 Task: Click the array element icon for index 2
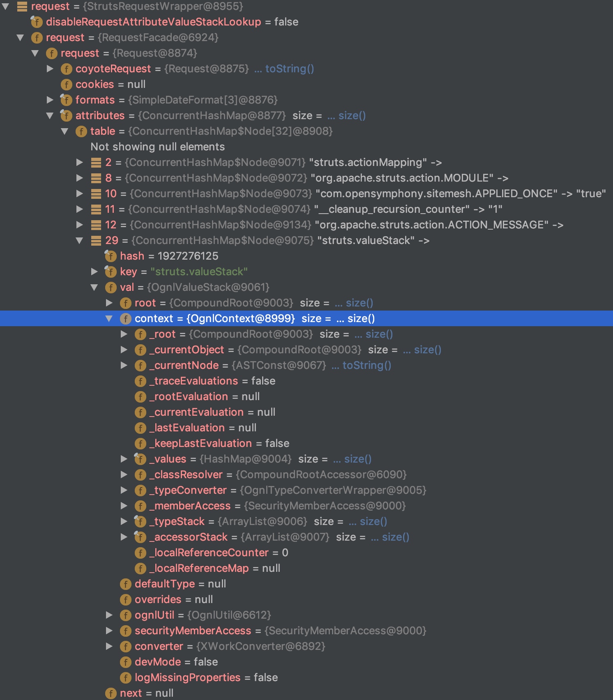(96, 163)
